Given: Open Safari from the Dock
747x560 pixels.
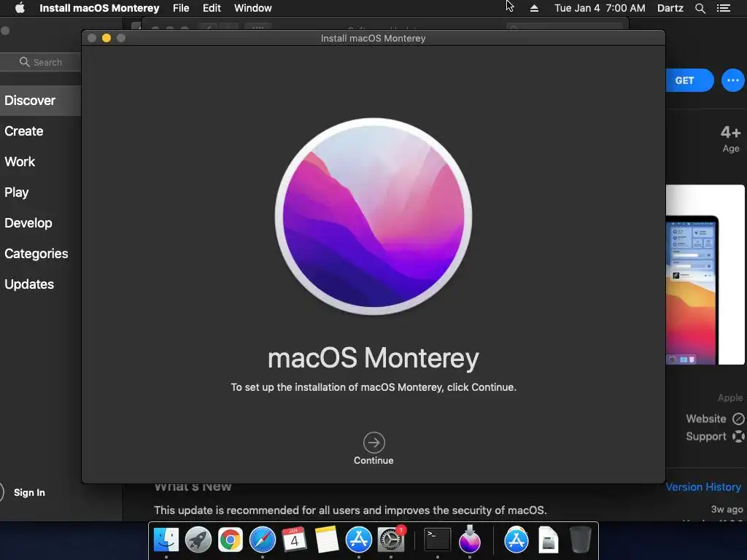Looking at the screenshot, I should pyautogui.click(x=263, y=540).
